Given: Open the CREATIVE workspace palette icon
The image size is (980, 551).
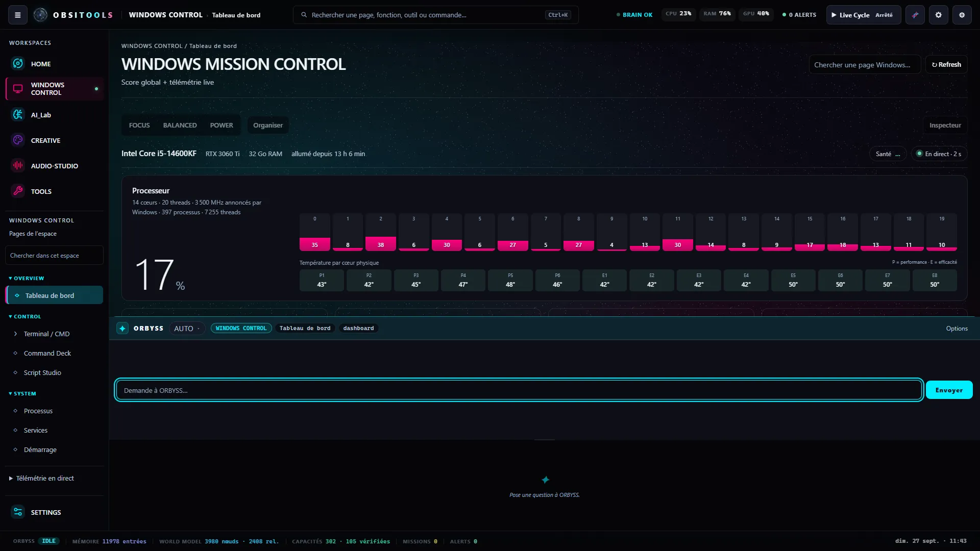Looking at the screenshot, I should pyautogui.click(x=18, y=140).
